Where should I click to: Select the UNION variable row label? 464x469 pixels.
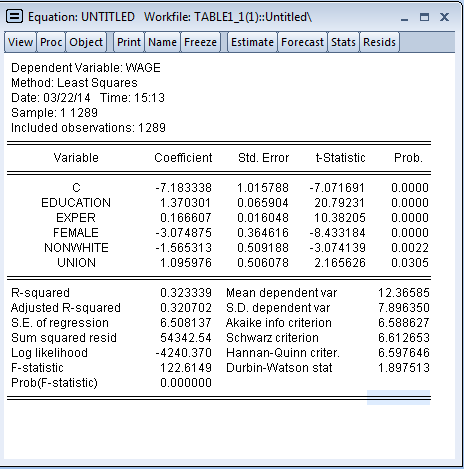coord(76,263)
